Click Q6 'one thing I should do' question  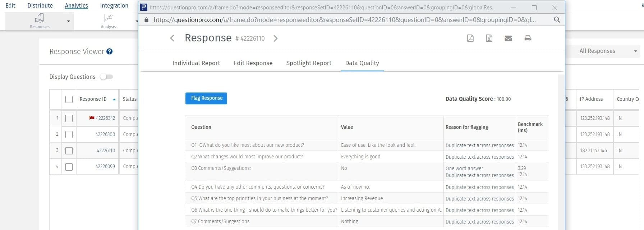click(264, 210)
